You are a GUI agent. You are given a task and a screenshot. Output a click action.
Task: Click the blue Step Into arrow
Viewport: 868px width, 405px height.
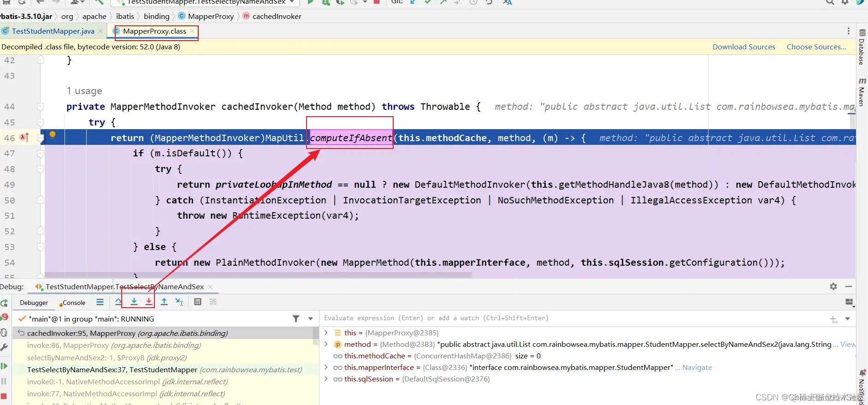click(x=134, y=302)
